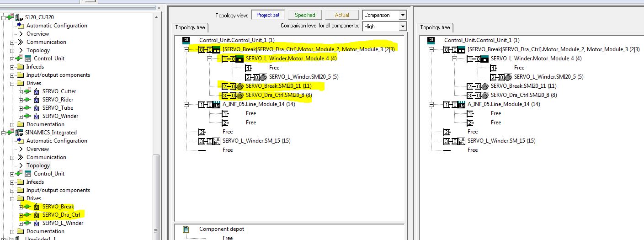
Task: Click the Infeeds folder icon under S120_CU320
Action: coord(20,67)
